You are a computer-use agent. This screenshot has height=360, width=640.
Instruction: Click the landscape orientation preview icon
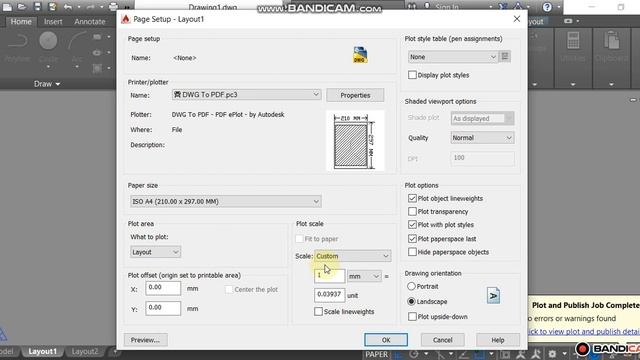click(493, 296)
